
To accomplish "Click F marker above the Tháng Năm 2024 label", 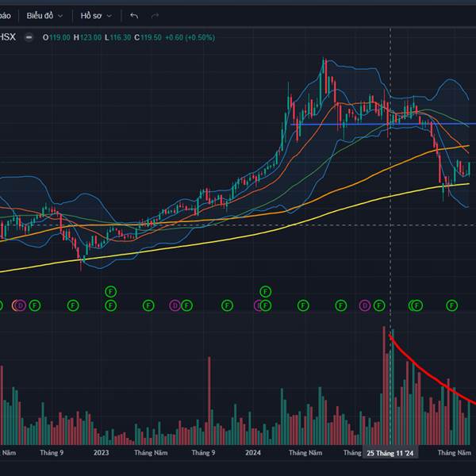I will click(303, 305).
